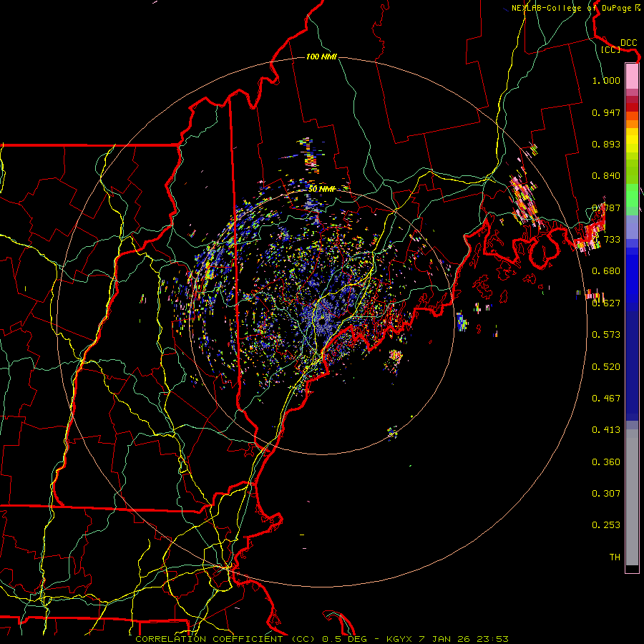Select the 0.520 scale label
644x644 pixels.
tap(606, 367)
